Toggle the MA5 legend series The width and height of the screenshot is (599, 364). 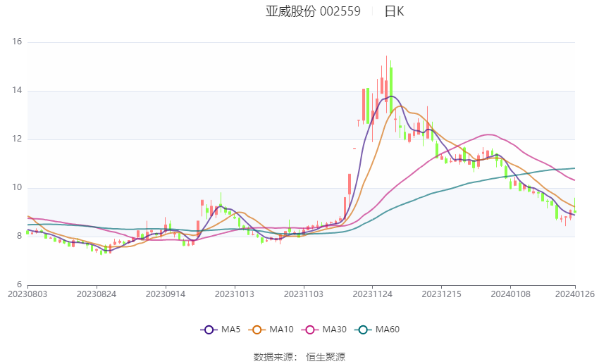(x=221, y=330)
